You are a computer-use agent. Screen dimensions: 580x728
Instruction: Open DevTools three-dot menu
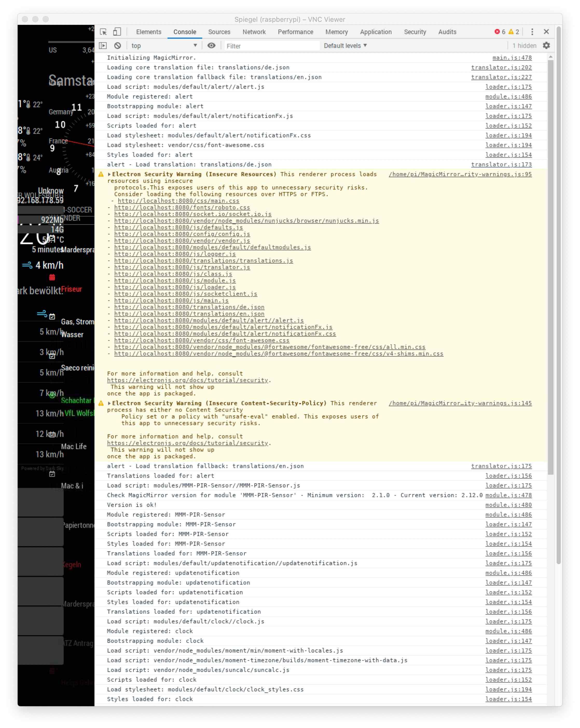coord(532,32)
